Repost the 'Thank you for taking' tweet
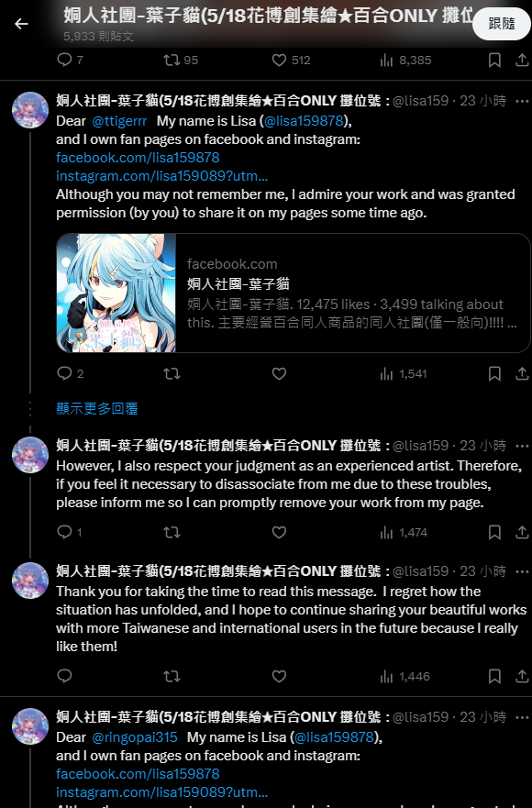532x808 pixels. coord(172,676)
